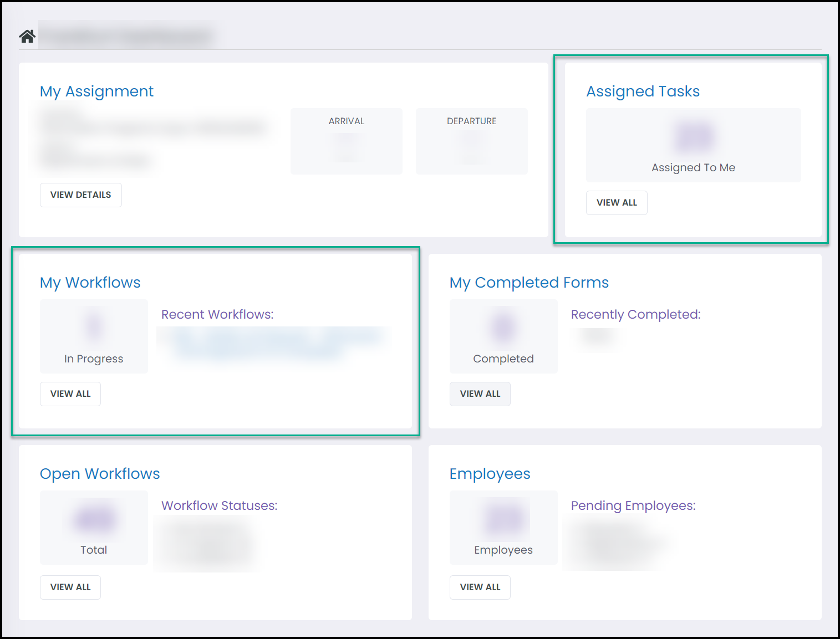Click the Open Workflows heading
Viewport: 840px width, 639px height.
click(100, 474)
